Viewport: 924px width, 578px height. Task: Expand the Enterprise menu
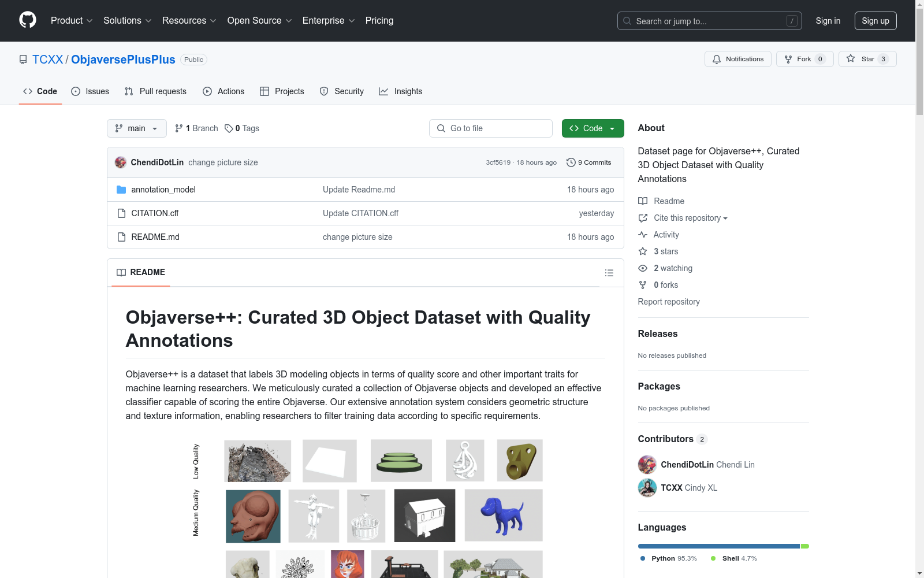(x=329, y=20)
